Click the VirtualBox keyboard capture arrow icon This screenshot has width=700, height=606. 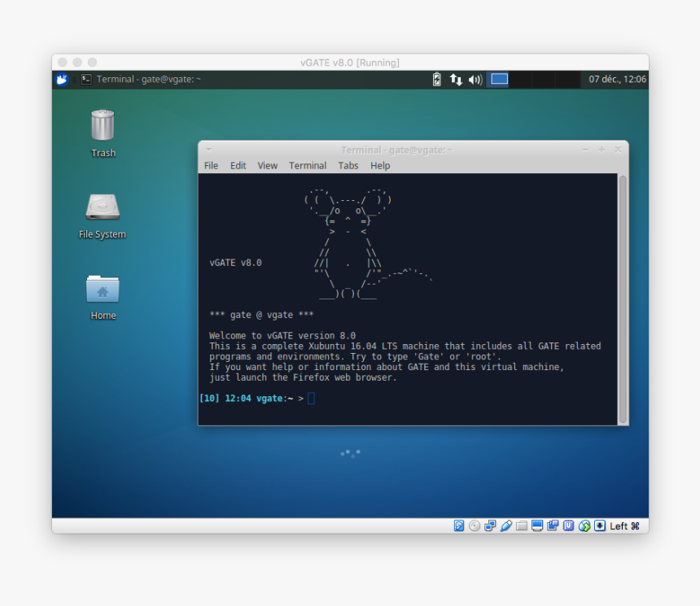click(600, 525)
